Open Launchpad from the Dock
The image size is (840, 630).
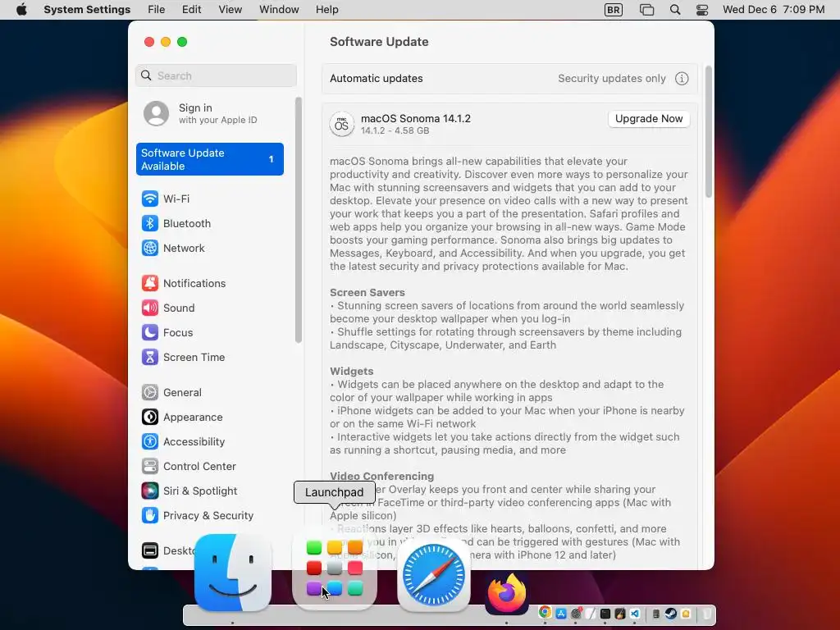pyautogui.click(x=335, y=568)
